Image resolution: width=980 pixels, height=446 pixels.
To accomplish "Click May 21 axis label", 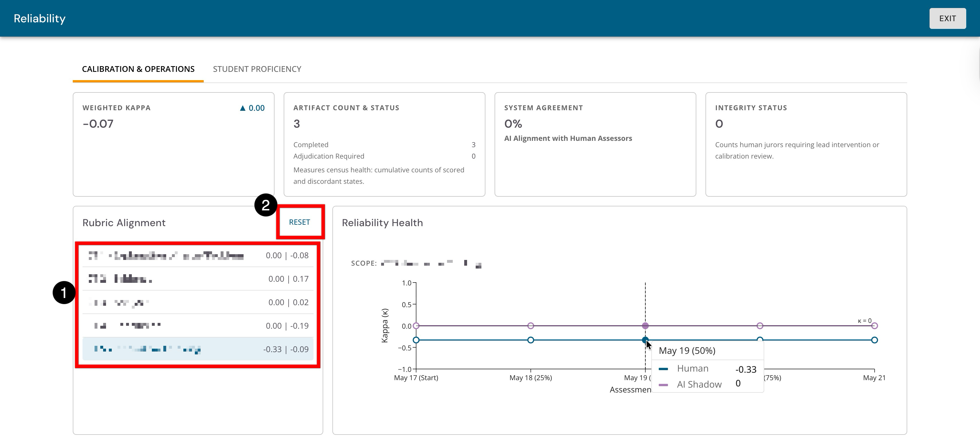I will click(x=874, y=378).
